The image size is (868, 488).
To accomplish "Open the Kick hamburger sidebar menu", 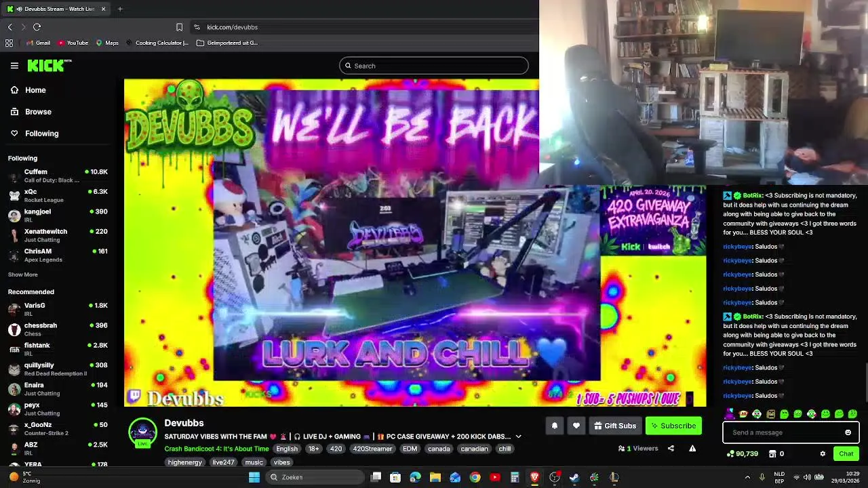I will [x=14, y=66].
